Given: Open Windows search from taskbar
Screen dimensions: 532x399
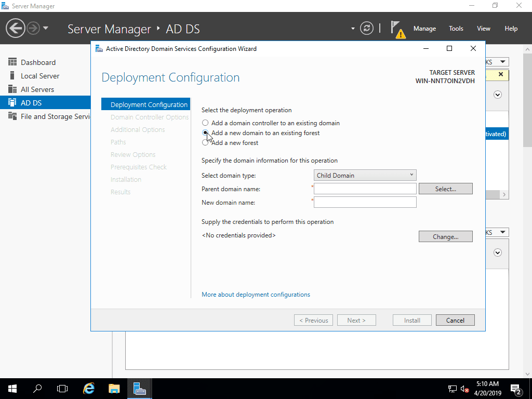Looking at the screenshot, I should pos(37,389).
